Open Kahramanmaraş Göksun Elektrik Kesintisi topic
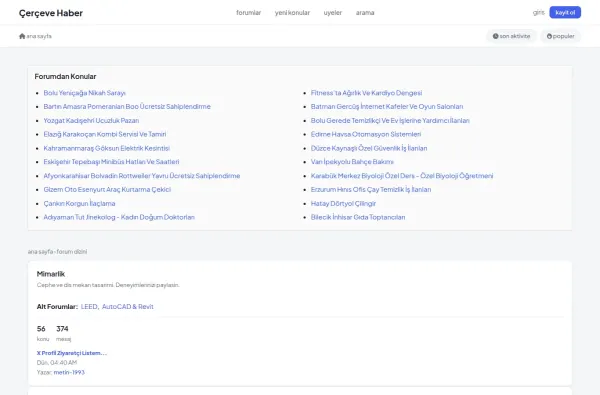Image resolution: width=600 pixels, height=395 pixels. (107, 148)
